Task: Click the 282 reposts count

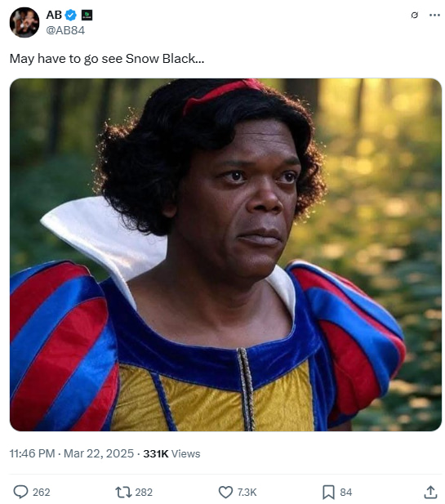Action: click(144, 492)
